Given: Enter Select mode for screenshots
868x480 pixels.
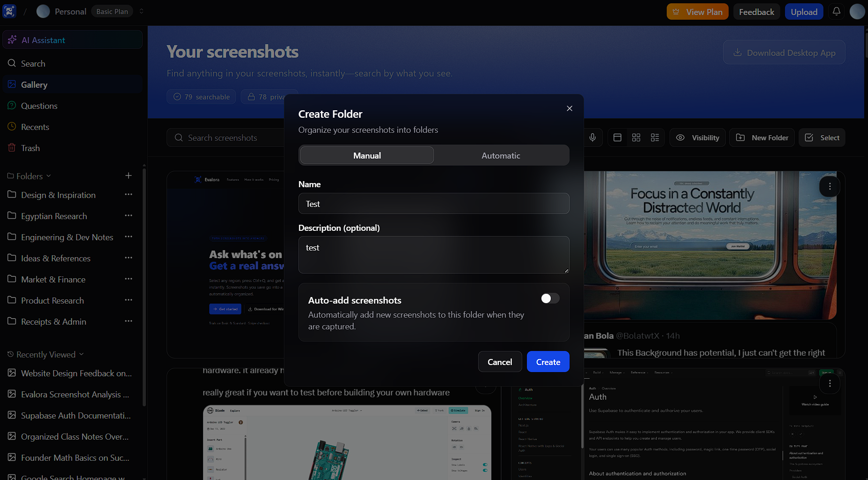Looking at the screenshot, I should [822, 137].
